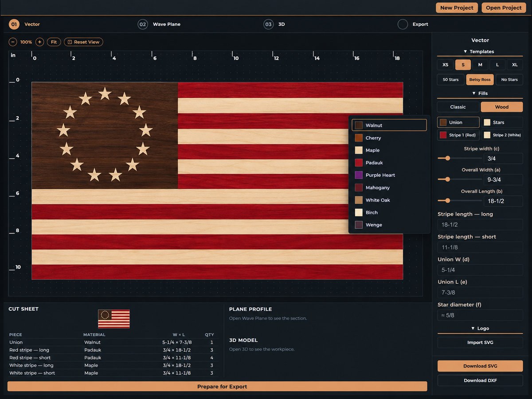Choose Cherry from the wood list

point(389,138)
